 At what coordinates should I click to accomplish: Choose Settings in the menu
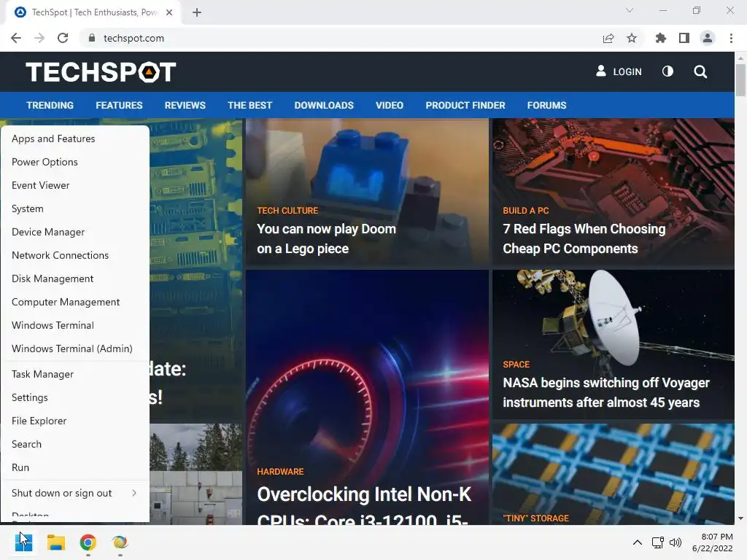(75, 397)
